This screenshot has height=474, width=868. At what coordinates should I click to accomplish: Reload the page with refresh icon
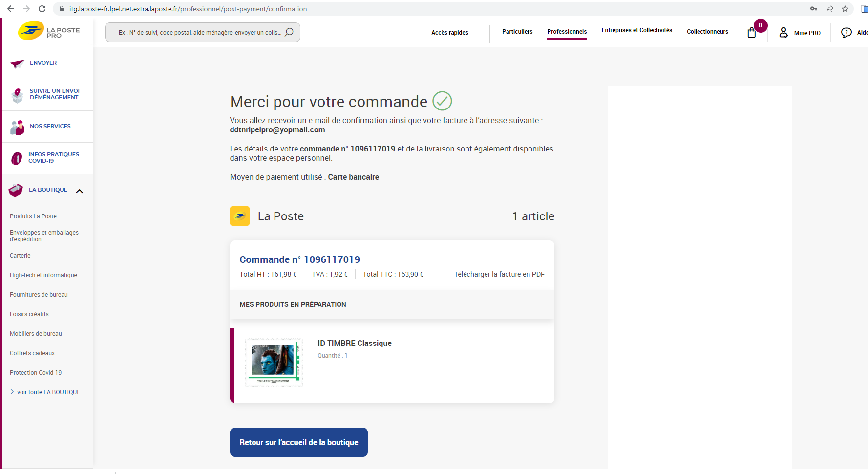(x=42, y=9)
